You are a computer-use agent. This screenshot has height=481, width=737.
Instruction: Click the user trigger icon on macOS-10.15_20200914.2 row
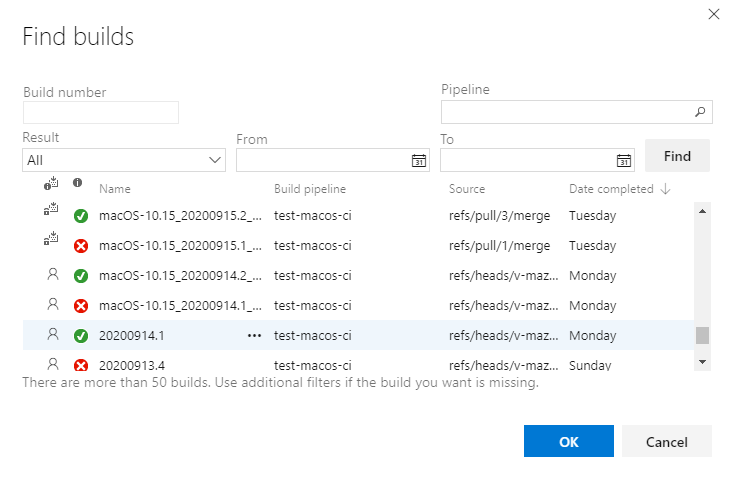[x=53, y=274]
